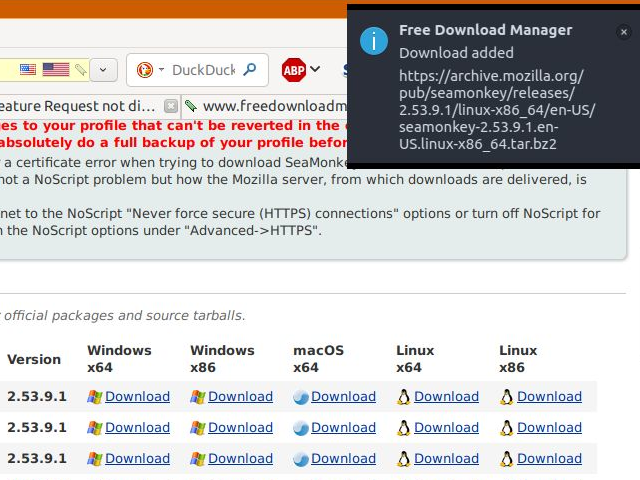This screenshot has height=480, width=640.
Task: Download first-row 2.53.9.1 Linux x64
Action: point(447,396)
